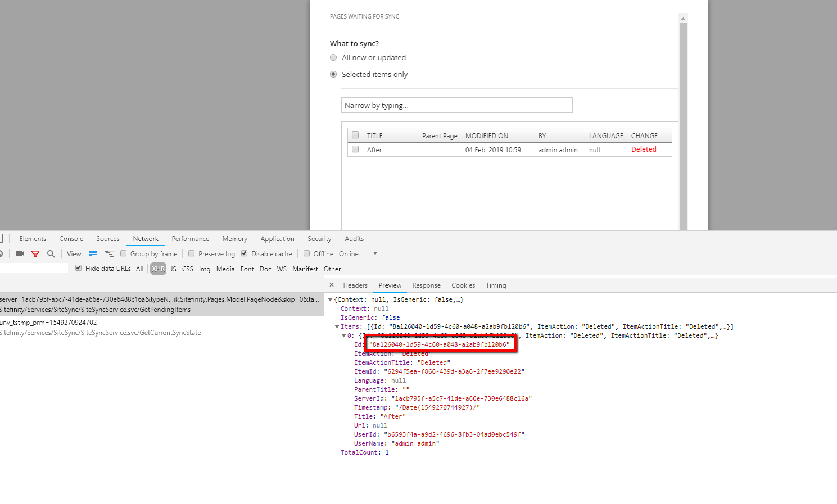Screen dimensions: 837x504
Task: Uncheck the 'Disable cache' checkbox
Action: (245, 253)
